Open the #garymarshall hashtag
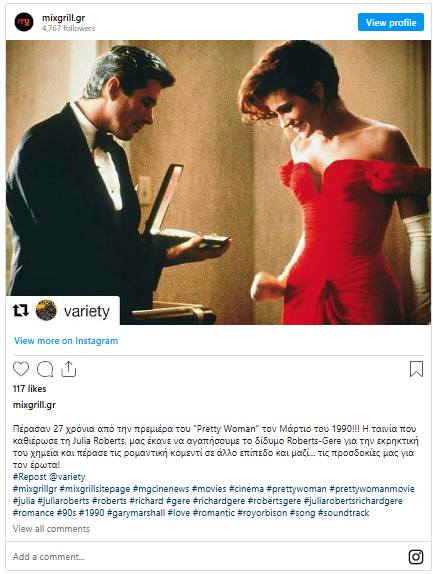433x574 pixels. pos(136,512)
